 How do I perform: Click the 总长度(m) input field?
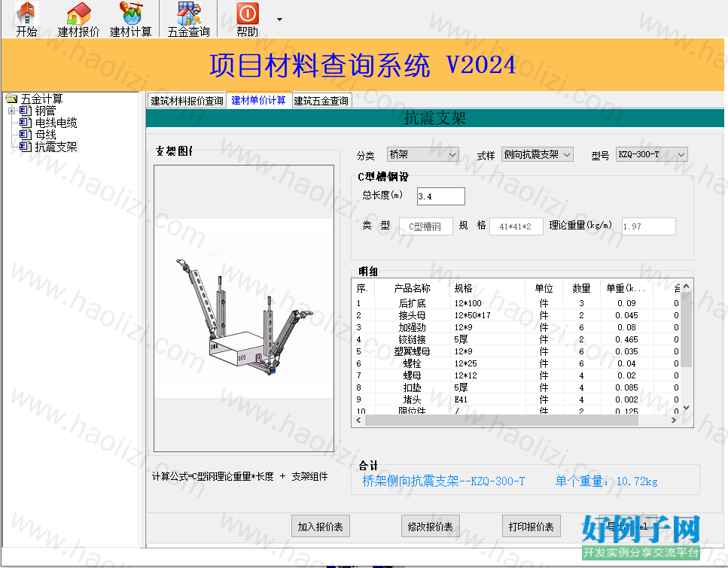pos(440,196)
